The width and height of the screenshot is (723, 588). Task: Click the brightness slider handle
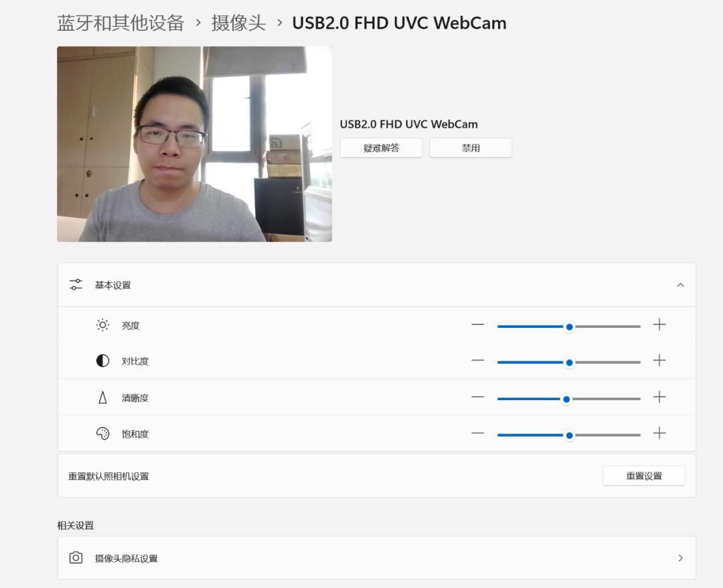pyautogui.click(x=569, y=326)
